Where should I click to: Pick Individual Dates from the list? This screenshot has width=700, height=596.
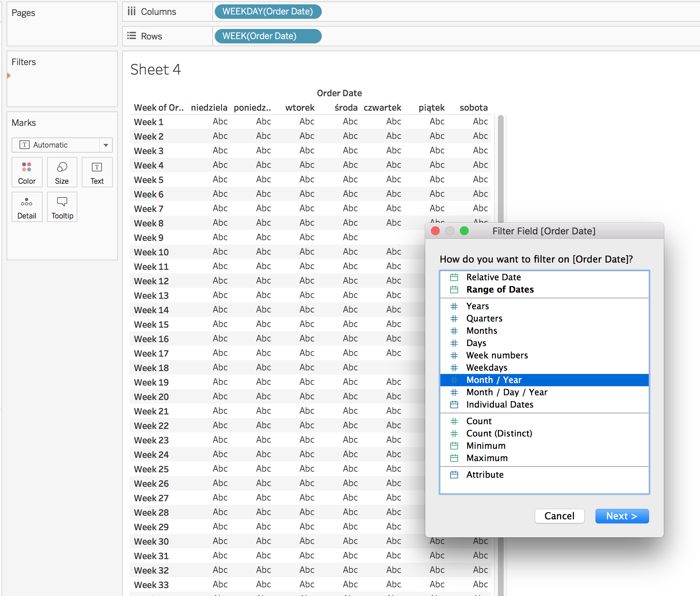click(500, 405)
